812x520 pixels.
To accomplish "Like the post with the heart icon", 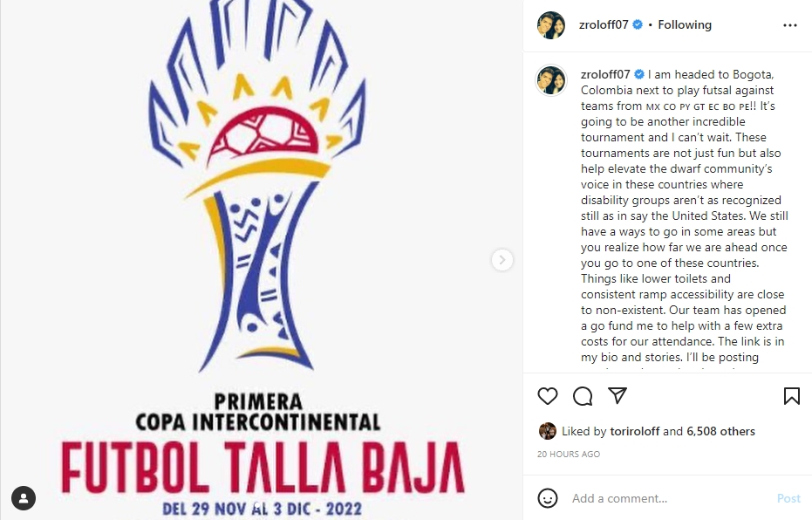I will (x=548, y=396).
